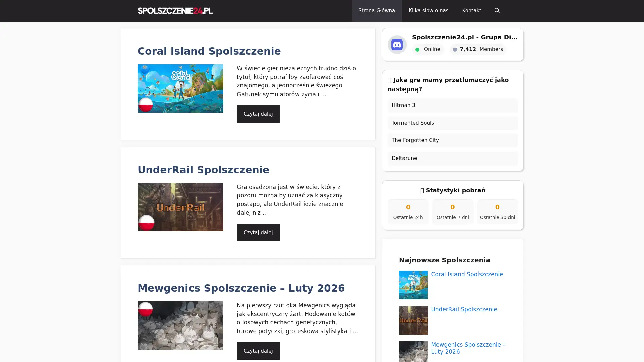Open the Strona Główna menu item
644x362 pixels.
(376, 10)
